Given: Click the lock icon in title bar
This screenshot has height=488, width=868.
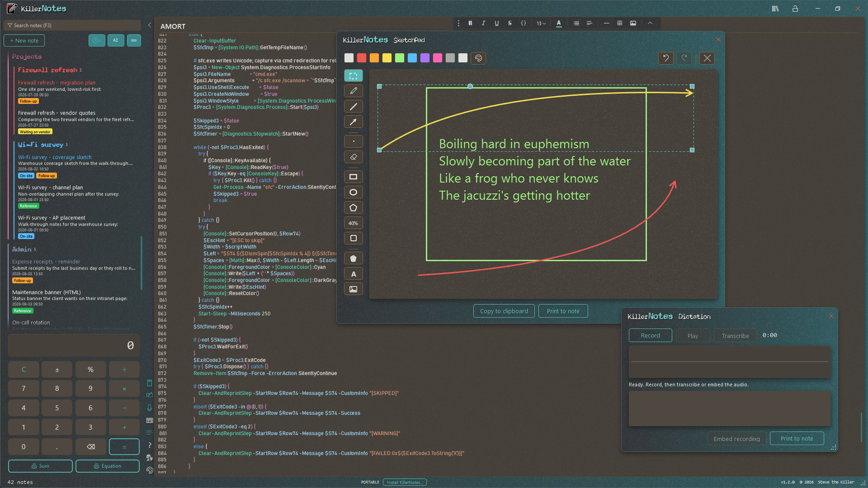Looking at the screenshot, I should coord(795,9).
